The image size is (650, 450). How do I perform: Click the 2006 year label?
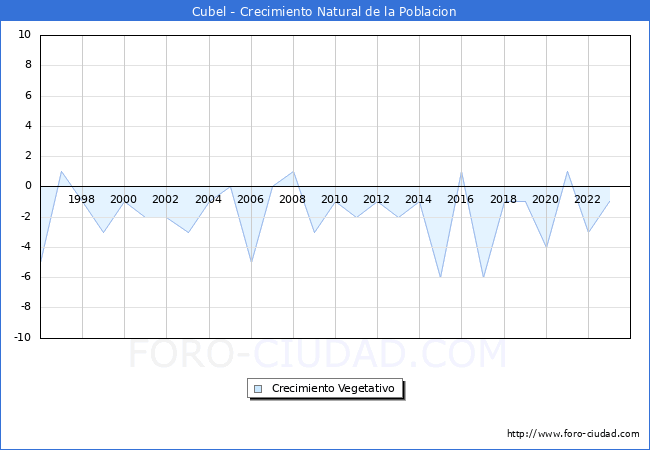[250, 199]
